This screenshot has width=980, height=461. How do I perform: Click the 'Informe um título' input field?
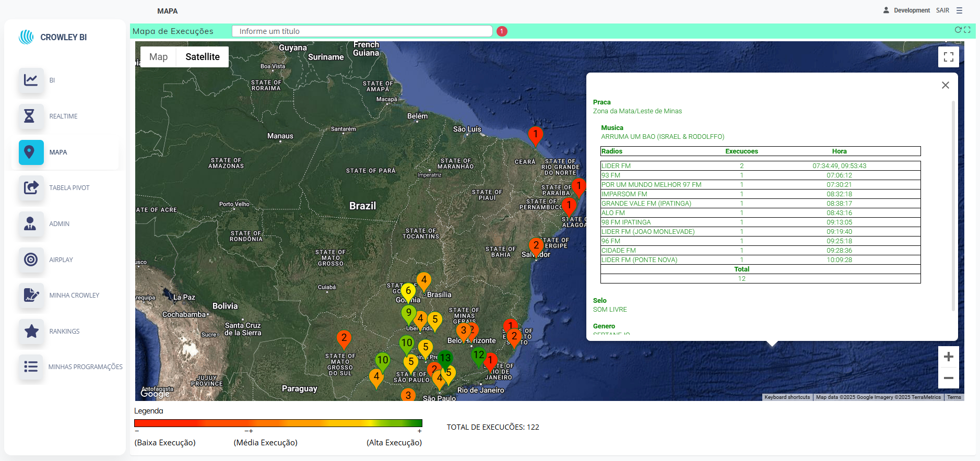(x=362, y=31)
